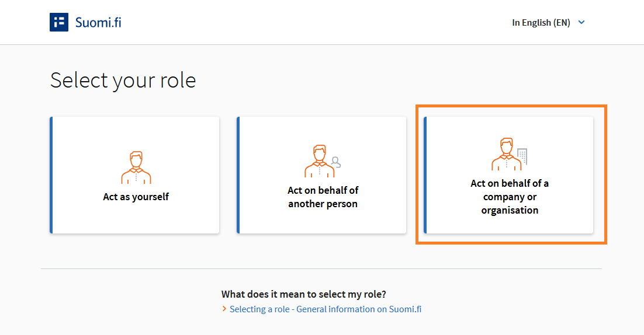The height and width of the screenshot is (335, 644).
Task: Click the Select your role heading
Action: tap(123, 81)
